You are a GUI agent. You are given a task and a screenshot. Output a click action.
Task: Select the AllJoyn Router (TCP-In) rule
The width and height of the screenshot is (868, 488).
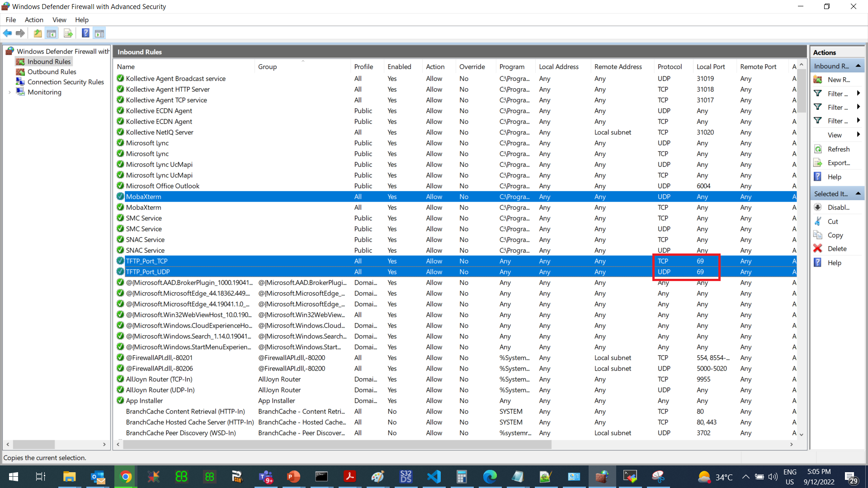click(x=455, y=379)
